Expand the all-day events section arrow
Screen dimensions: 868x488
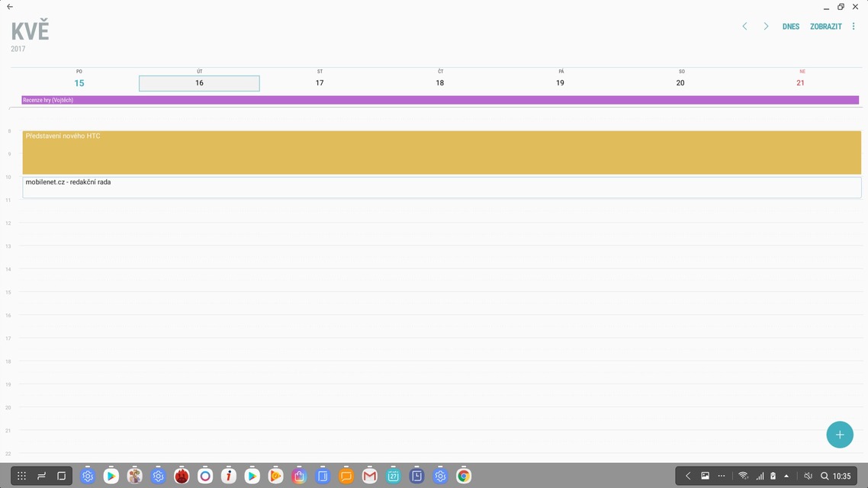coord(10,108)
